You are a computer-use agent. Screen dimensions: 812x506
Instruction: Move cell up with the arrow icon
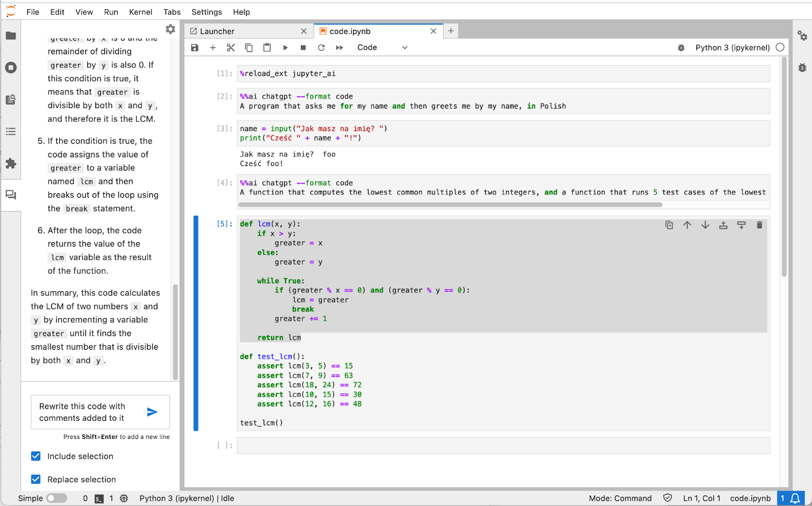687,225
